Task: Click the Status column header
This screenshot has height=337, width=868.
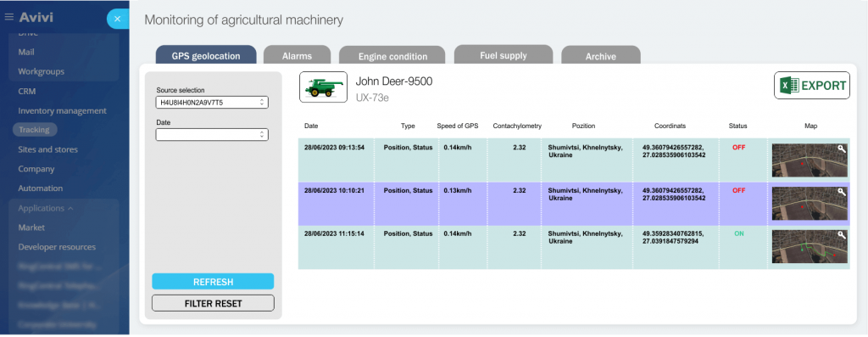Action: tap(738, 126)
